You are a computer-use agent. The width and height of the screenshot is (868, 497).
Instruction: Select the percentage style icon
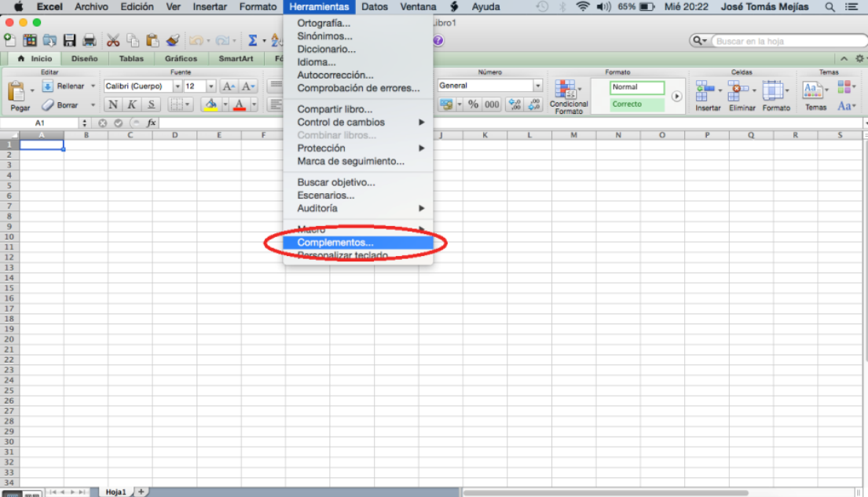pyautogui.click(x=471, y=104)
